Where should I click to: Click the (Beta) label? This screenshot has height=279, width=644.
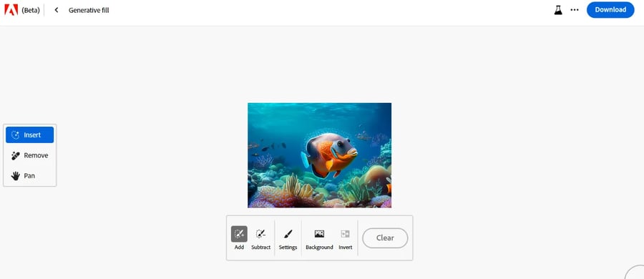(x=31, y=10)
